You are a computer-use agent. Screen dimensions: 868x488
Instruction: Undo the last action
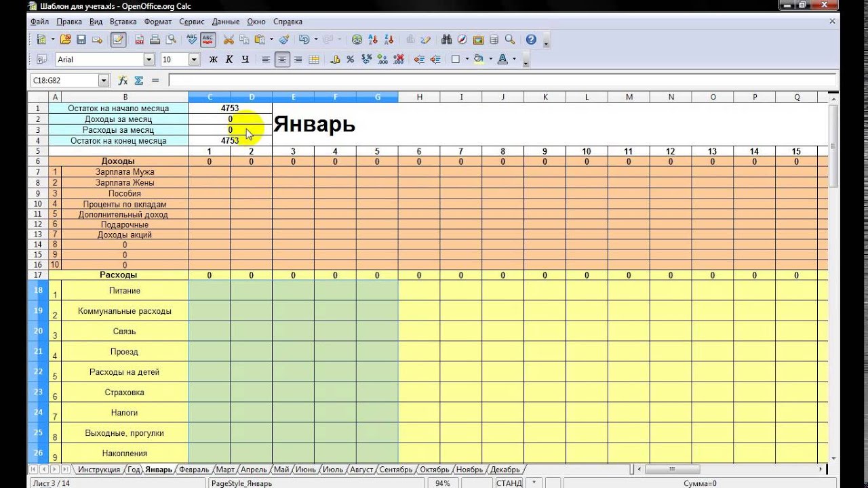(304, 39)
